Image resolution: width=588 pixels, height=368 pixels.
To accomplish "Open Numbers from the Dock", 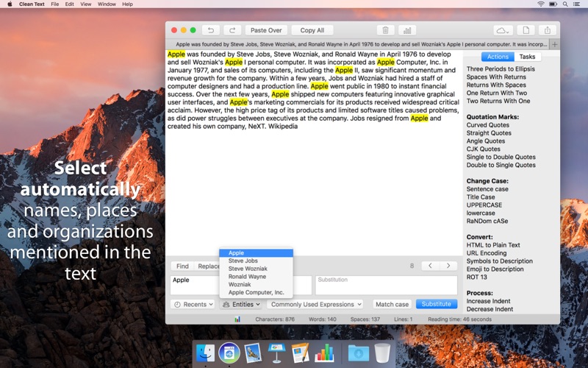I will click(324, 353).
